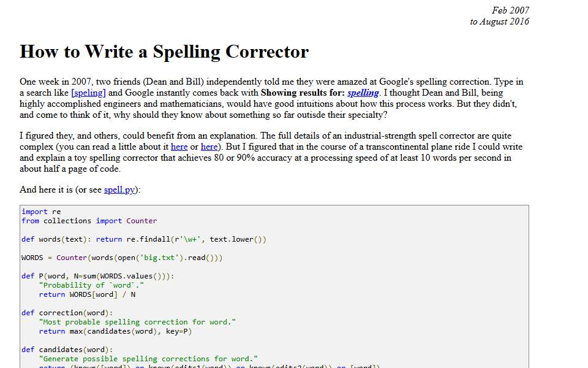
Task: Click the "Most probable spelling correction" docstring
Action: pyautogui.click(x=137, y=322)
